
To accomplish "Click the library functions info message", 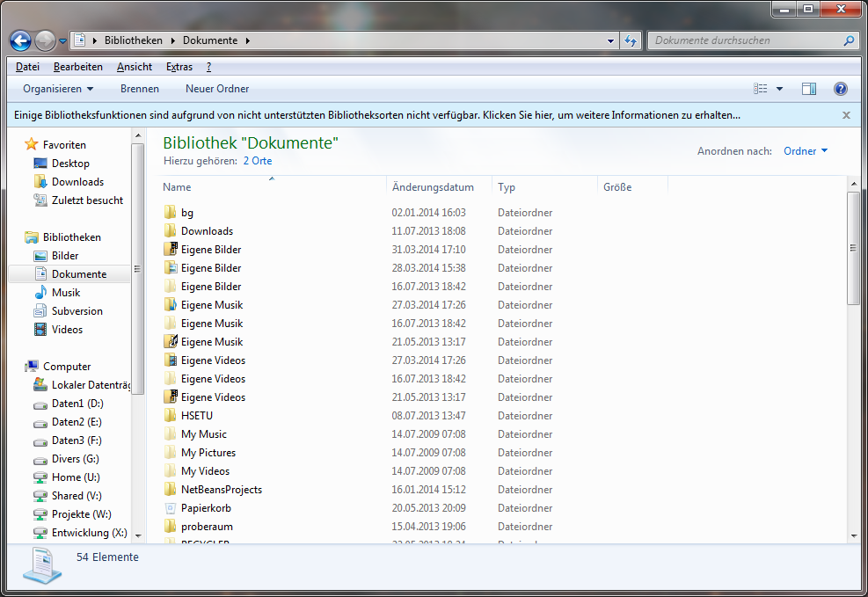I will coord(377,115).
